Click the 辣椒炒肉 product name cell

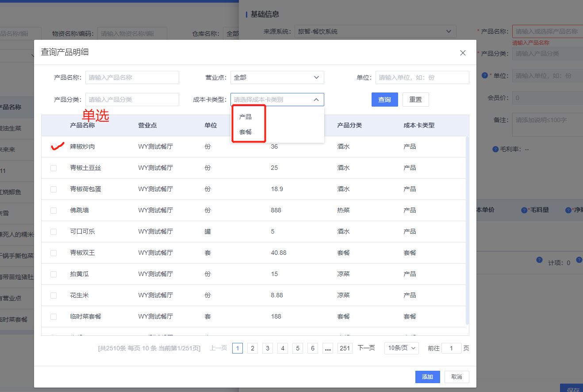pyautogui.click(x=82, y=146)
